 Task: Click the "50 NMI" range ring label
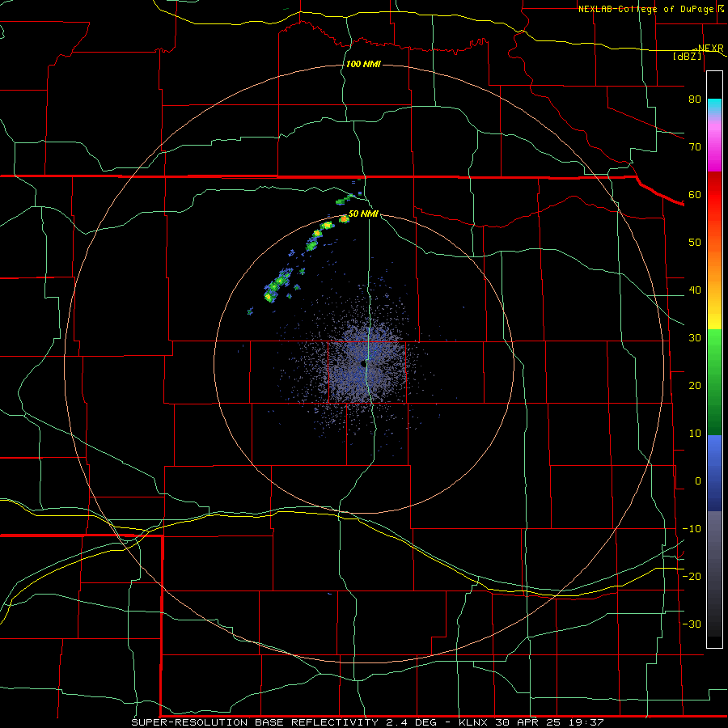[363, 214]
